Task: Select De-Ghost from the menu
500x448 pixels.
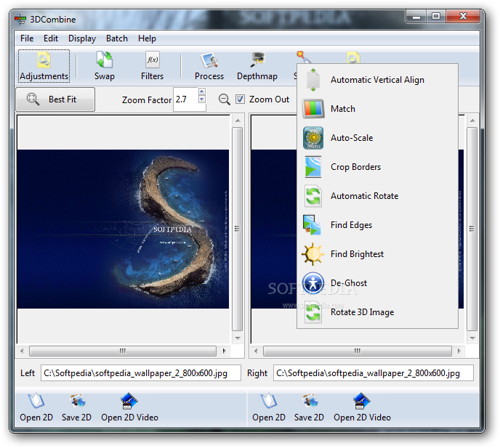Action: point(378,283)
